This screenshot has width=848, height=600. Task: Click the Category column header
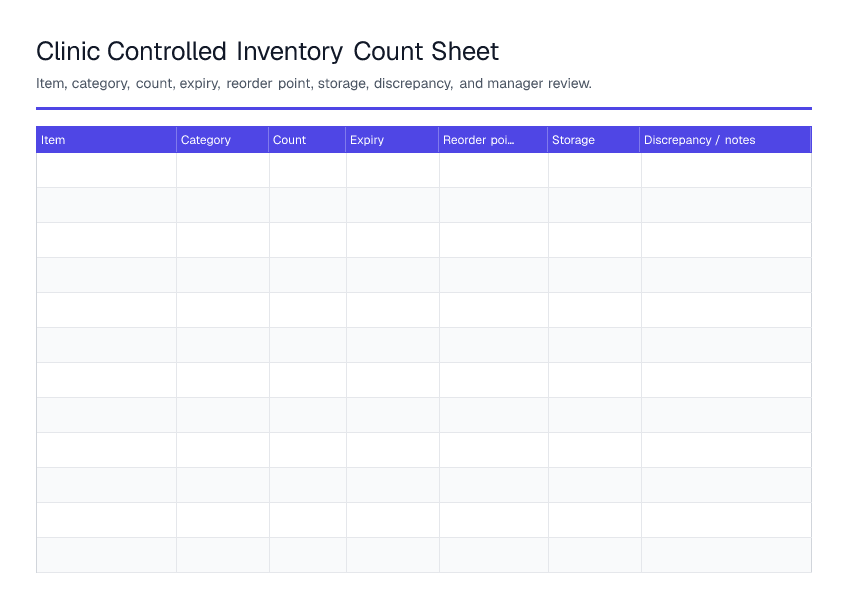pyautogui.click(x=222, y=140)
